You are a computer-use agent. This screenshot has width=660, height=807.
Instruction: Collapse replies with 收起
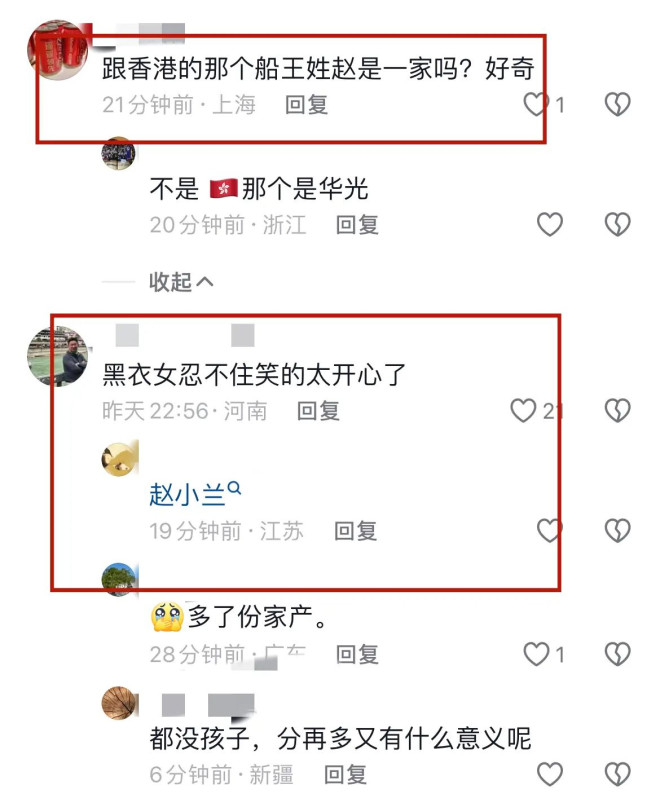tap(181, 282)
